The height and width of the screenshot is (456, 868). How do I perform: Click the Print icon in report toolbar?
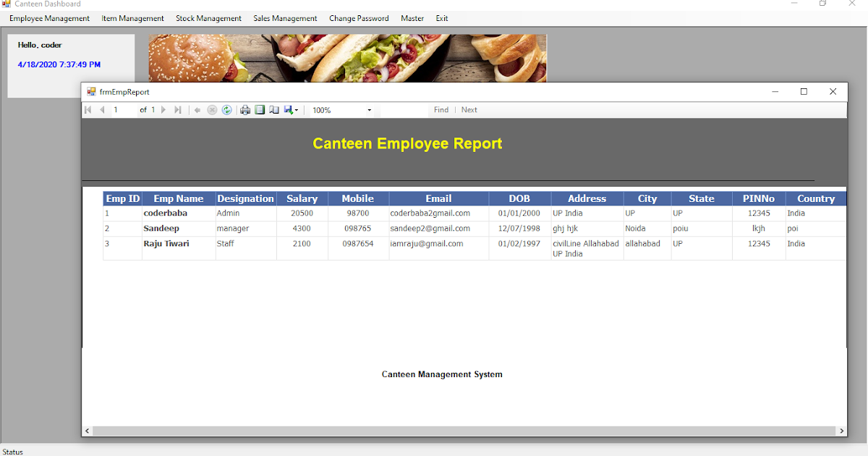[x=246, y=109]
